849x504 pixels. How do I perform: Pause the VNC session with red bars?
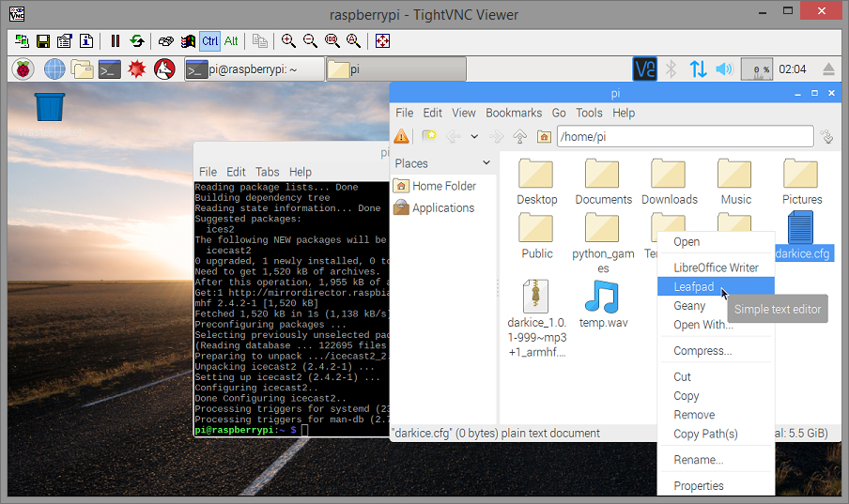(x=115, y=41)
